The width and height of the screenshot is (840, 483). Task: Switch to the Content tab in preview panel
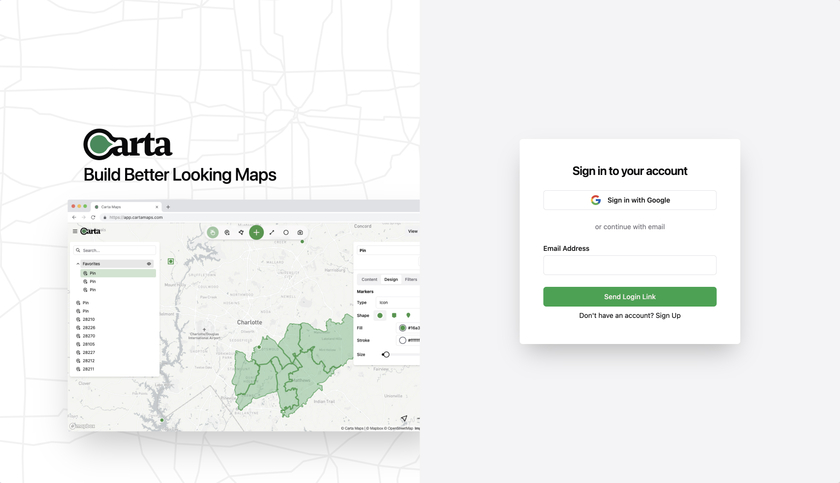(369, 280)
